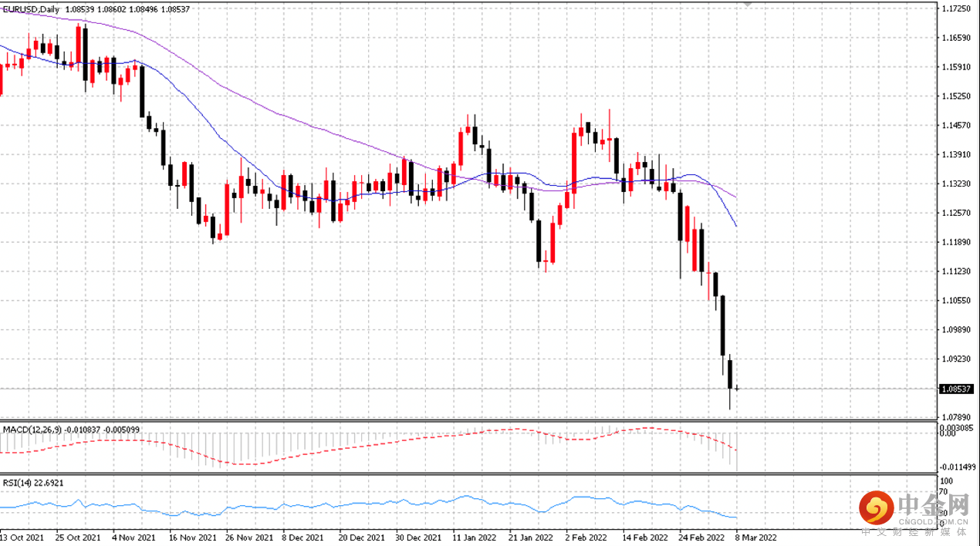
Task: Click the 8 Mar 2022 date label
Action: tap(755, 537)
